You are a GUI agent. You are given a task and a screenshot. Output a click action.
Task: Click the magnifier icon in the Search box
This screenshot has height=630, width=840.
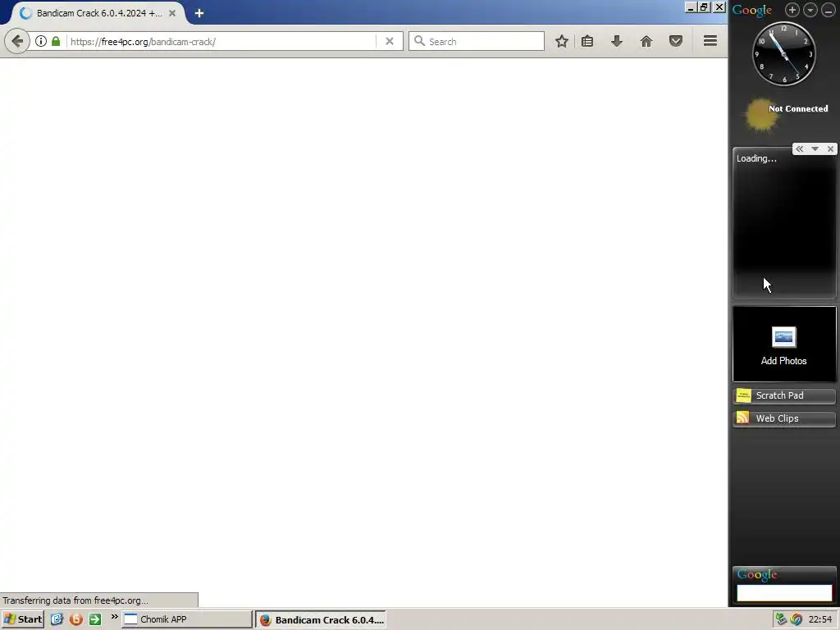click(419, 41)
